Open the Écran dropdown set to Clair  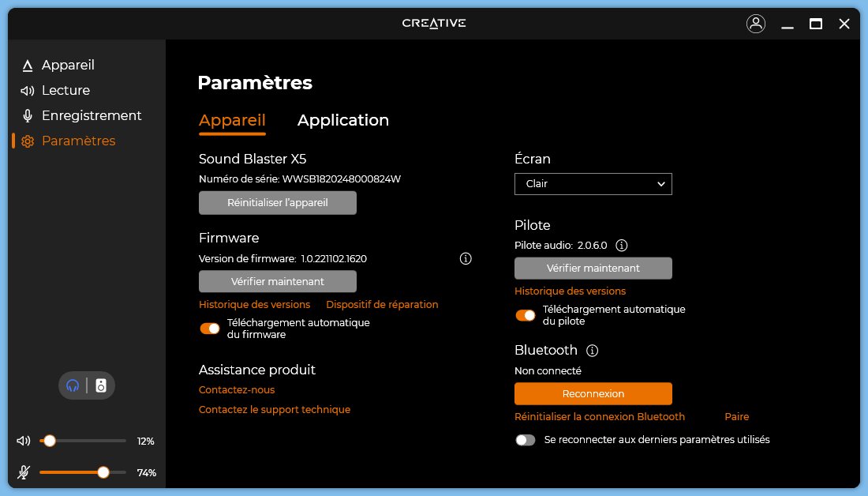[x=593, y=184]
